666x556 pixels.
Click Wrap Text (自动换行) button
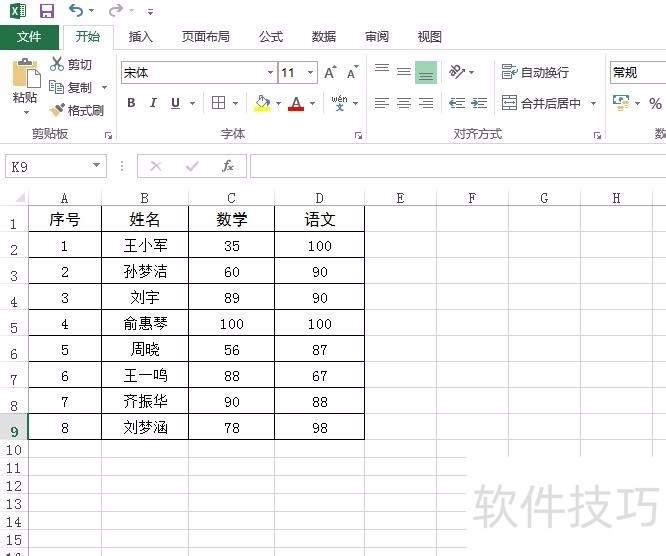535,72
